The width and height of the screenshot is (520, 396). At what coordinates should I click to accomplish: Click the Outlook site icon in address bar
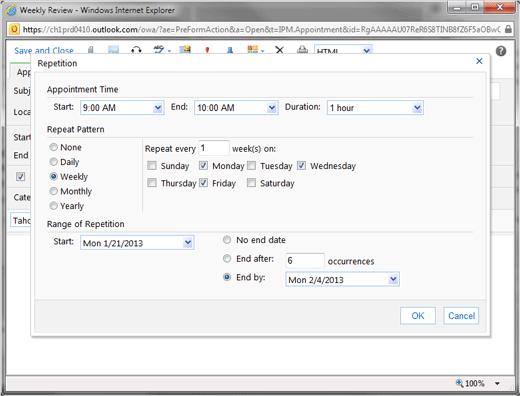(14, 29)
